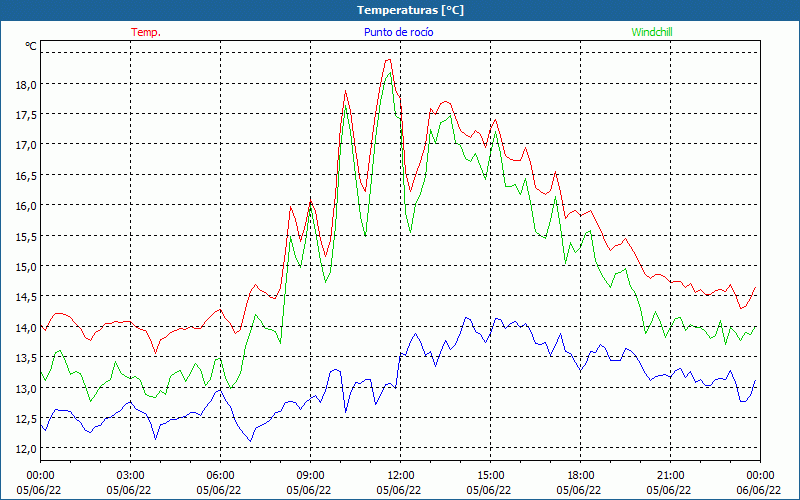Click the 05/06/22 date under 03:00
The width and height of the screenshot is (800, 500).
[x=129, y=490]
